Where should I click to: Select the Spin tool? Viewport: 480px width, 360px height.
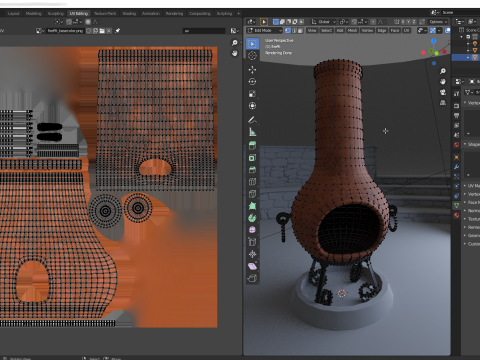(252, 218)
